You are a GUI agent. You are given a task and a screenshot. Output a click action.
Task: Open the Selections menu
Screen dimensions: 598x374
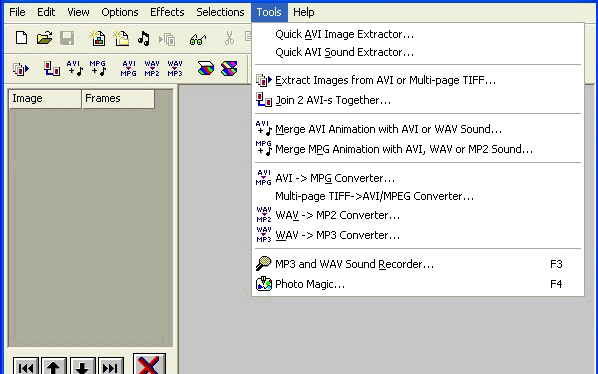pyautogui.click(x=220, y=12)
